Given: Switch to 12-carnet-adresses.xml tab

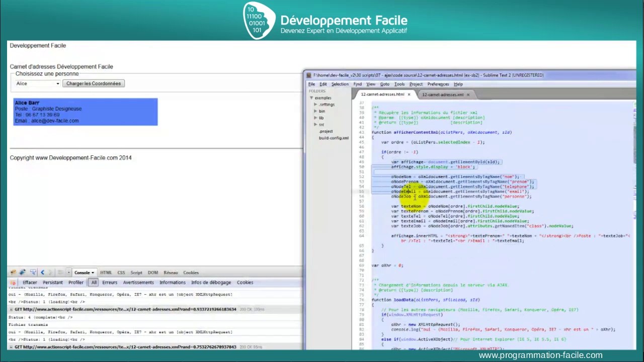Looking at the screenshot, I should pyautogui.click(x=442, y=95).
